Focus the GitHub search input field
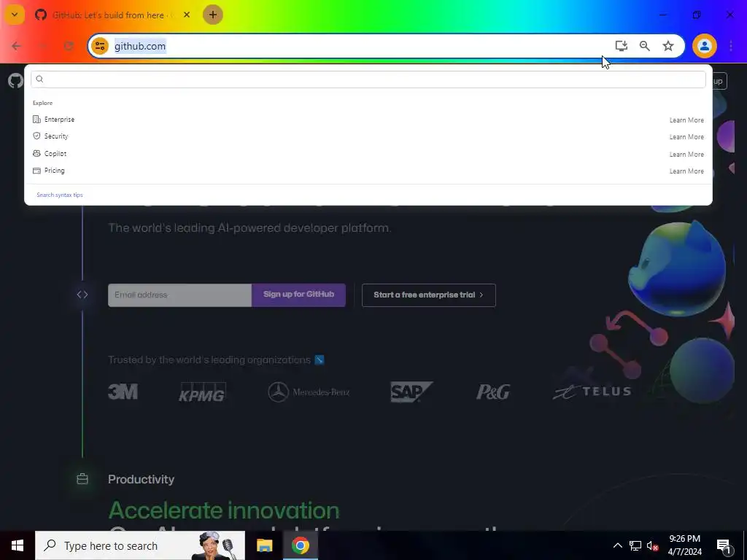 click(368, 79)
